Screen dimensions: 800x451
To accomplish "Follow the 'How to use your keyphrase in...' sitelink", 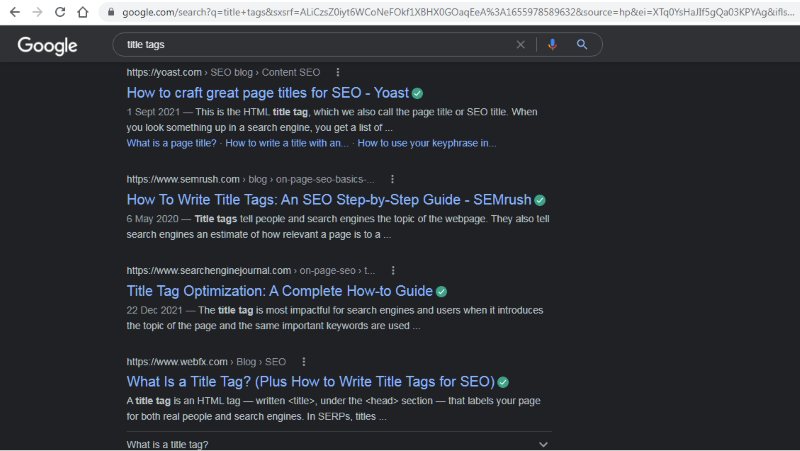I will [427, 143].
